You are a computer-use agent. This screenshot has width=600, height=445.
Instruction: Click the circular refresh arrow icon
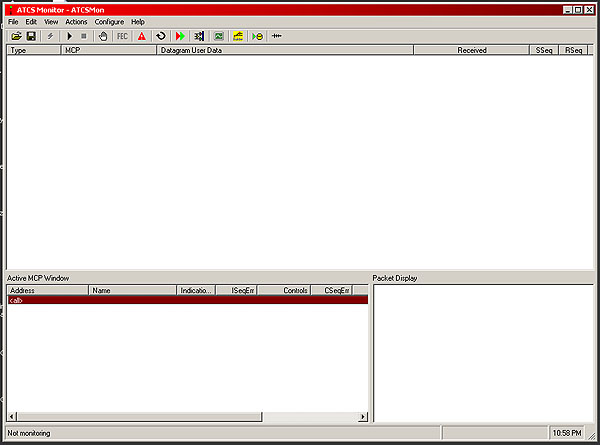[x=160, y=36]
